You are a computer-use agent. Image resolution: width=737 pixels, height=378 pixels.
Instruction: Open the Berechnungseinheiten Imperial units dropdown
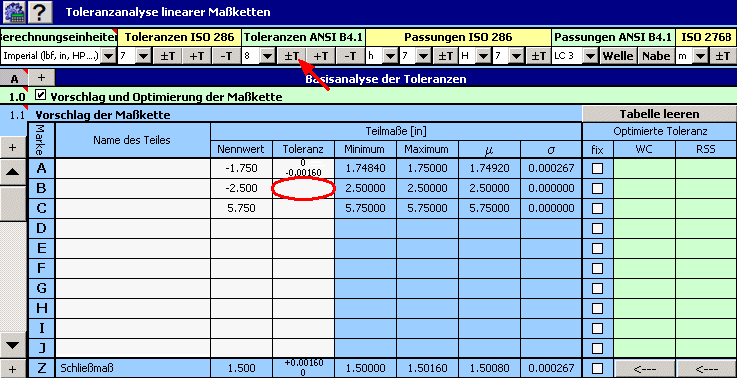[58, 56]
